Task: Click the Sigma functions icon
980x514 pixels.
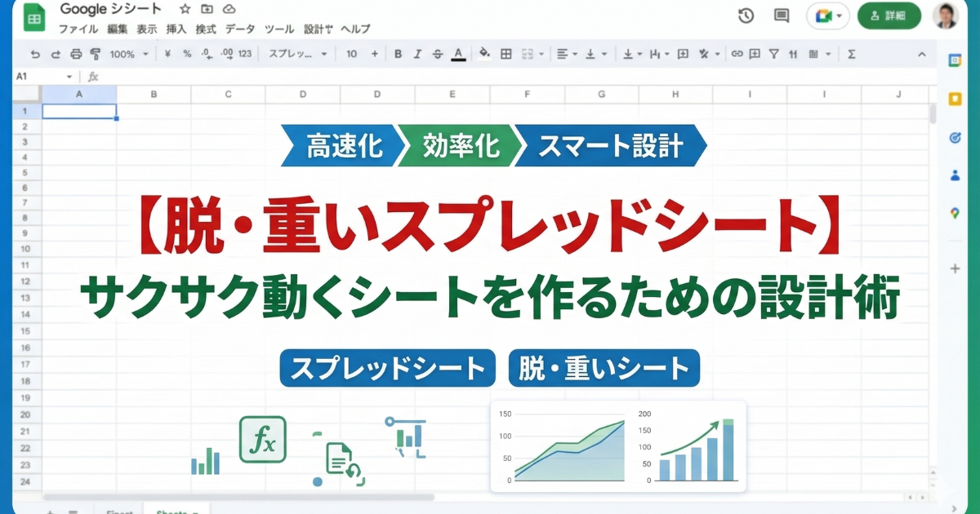Action: pyautogui.click(x=852, y=54)
